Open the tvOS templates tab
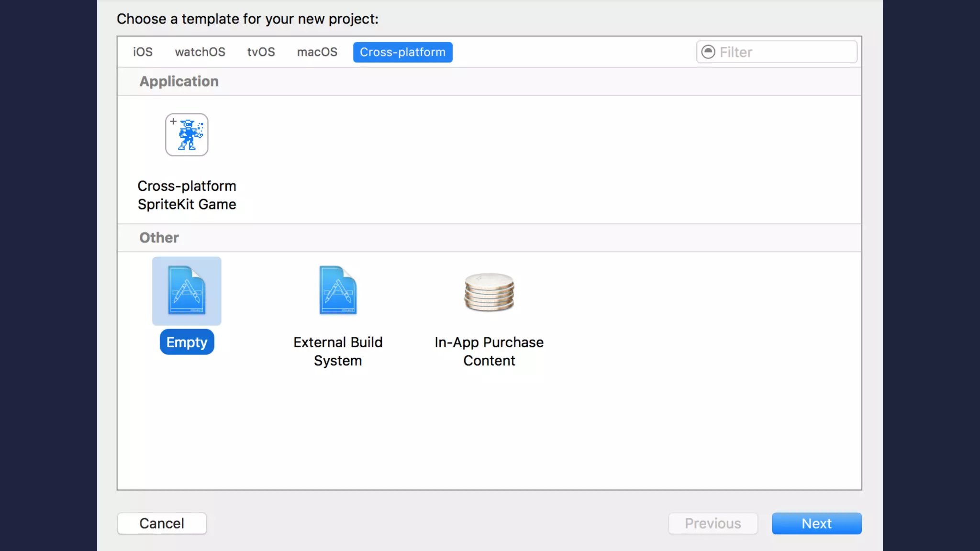The image size is (980, 551). pos(261,52)
